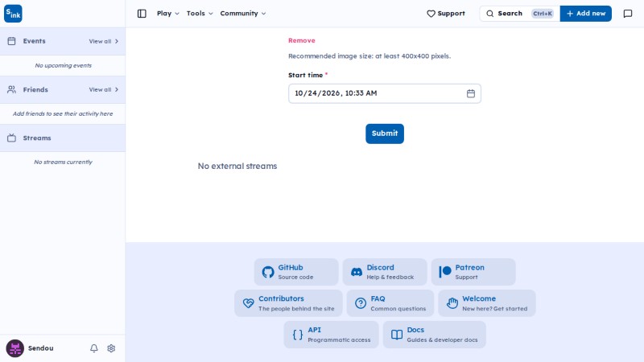View all friends
Screen dimensions: 644x362
[104, 89]
